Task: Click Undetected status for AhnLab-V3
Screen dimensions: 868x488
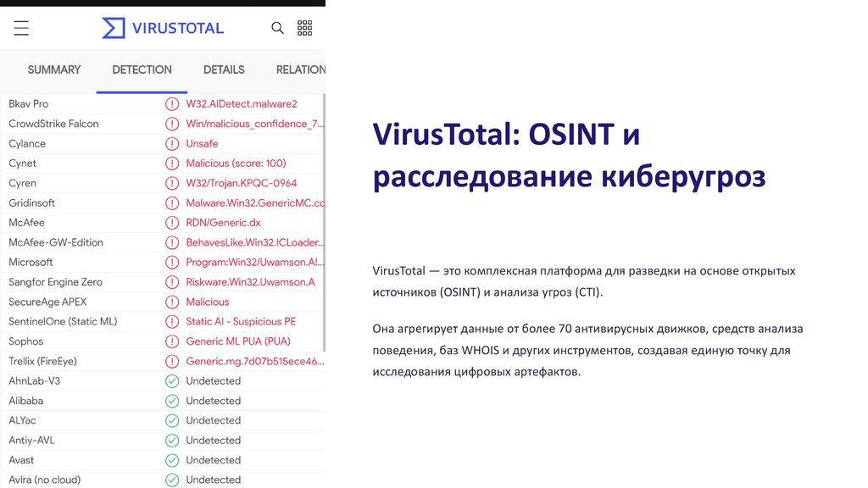Action: [x=213, y=381]
